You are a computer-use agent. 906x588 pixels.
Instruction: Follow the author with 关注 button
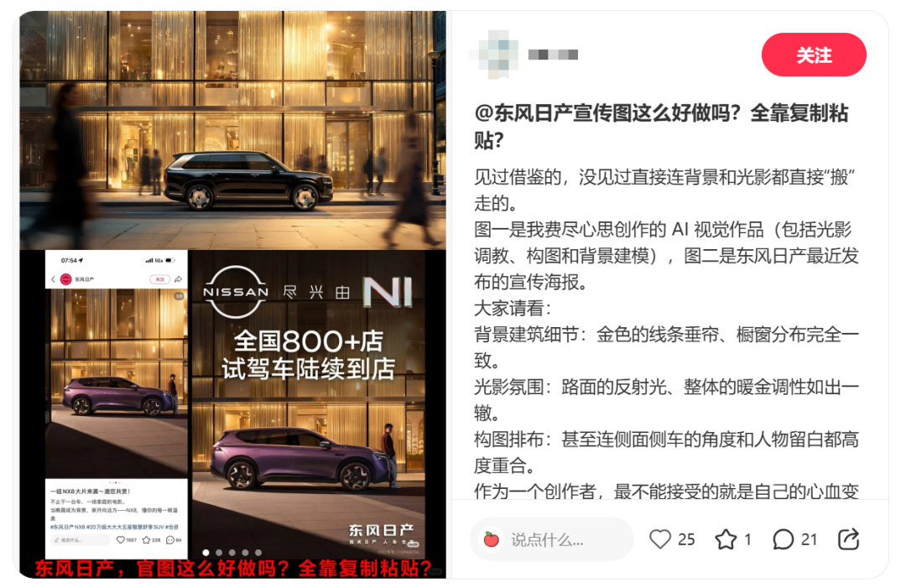coord(814,55)
